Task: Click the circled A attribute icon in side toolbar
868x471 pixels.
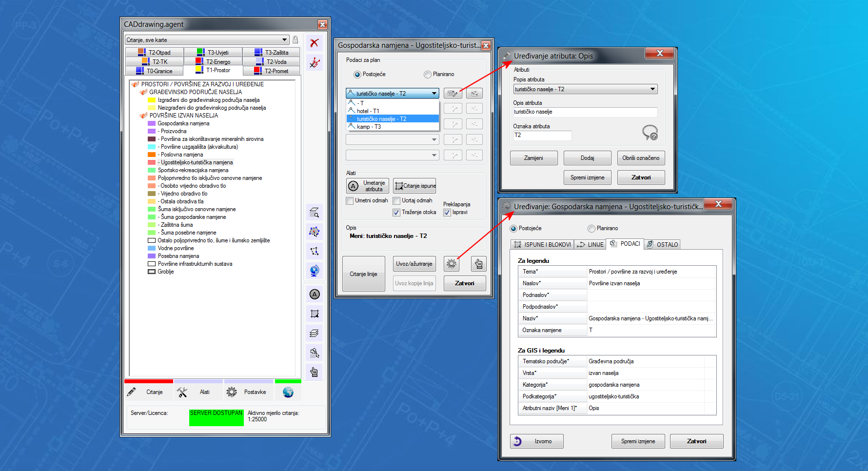Action: point(315,294)
